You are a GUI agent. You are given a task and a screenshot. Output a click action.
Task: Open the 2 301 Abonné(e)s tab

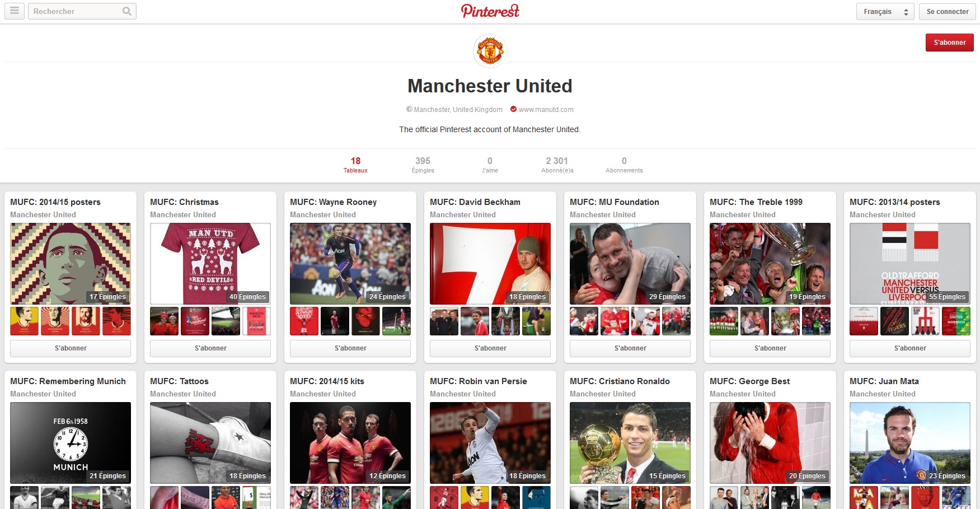557,165
